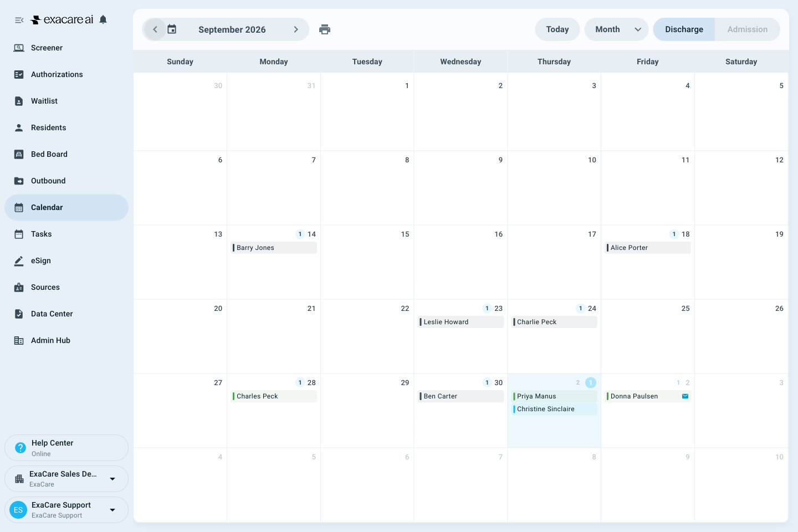Open the date picker calendar icon

(x=172, y=29)
